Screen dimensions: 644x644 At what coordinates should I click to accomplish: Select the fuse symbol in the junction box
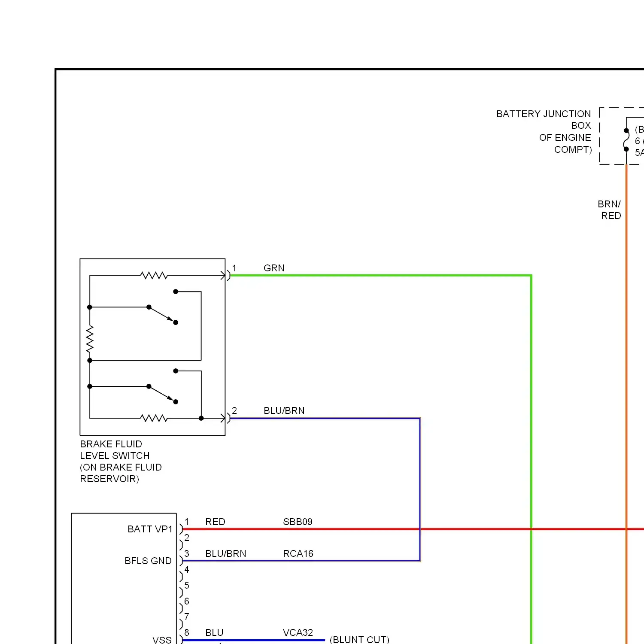click(626, 140)
